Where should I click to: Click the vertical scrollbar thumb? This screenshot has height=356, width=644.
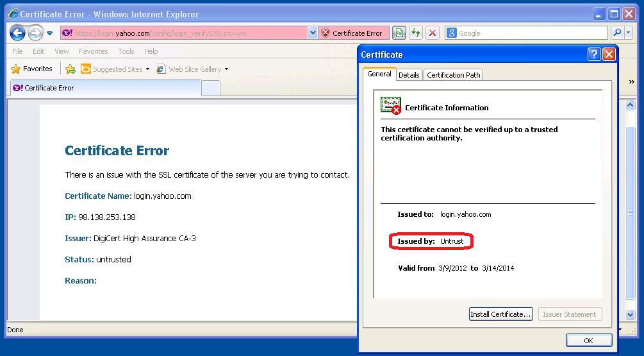(x=630, y=213)
